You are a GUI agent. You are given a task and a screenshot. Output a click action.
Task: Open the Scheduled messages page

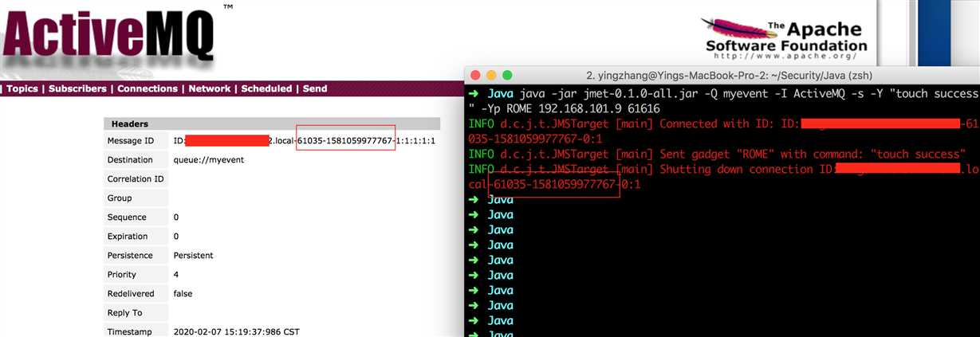[x=267, y=88]
